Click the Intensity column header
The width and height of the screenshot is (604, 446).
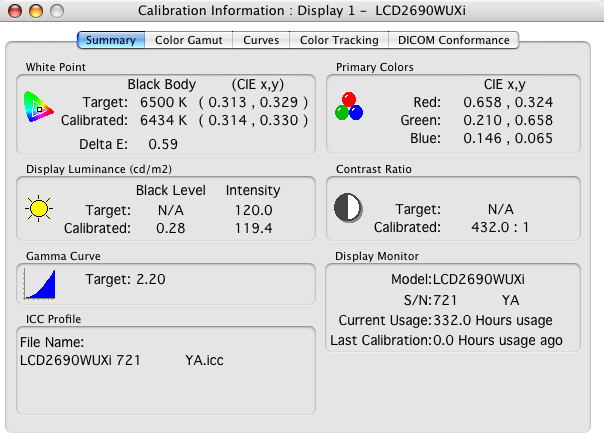coord(253,190)
